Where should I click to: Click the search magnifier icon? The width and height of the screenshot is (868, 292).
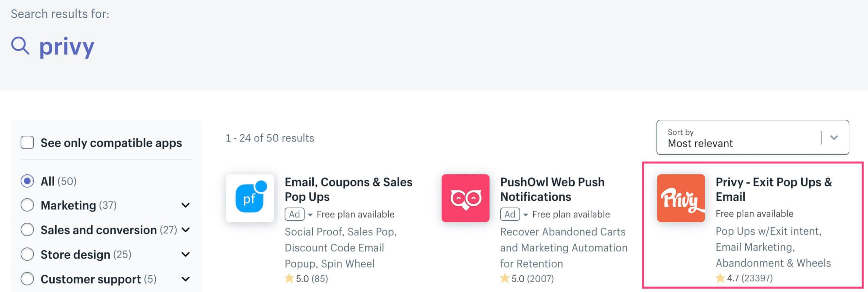point(20,46)
